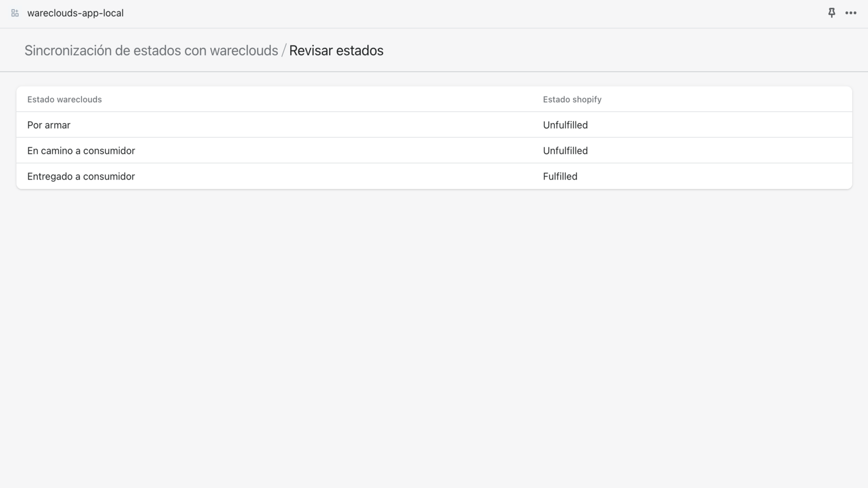868x488 pixels.
Task: Click empty header-row space between the column titles
Action: pyautogui.click(x=325, y=99)
